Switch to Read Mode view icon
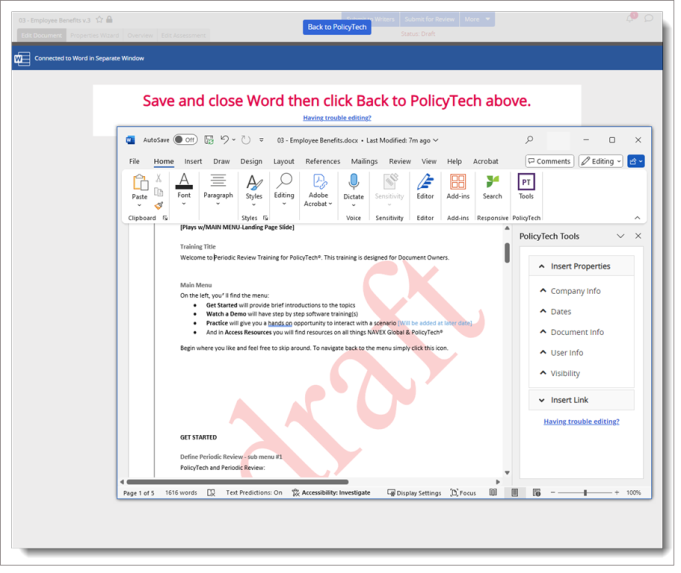681x573 pixels. tap(493, 493)
